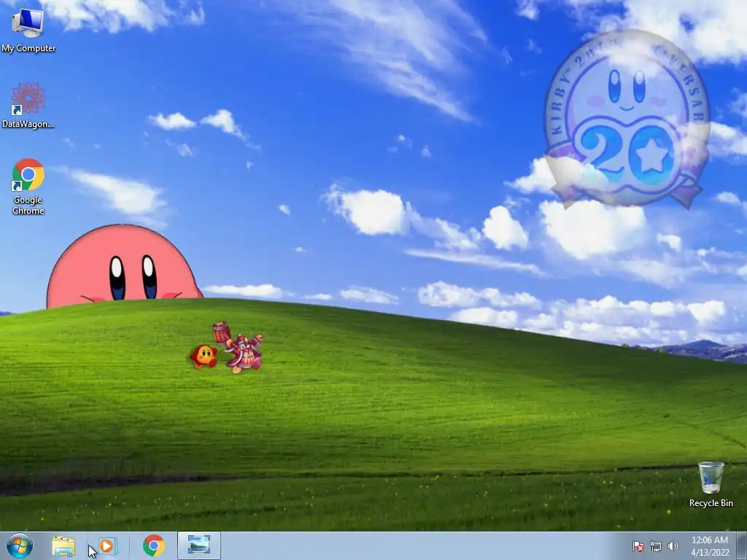Click the "My Computer" label text
Viewport: 747px width, 560px height.
pyautogui.click(x=28, y=48)
